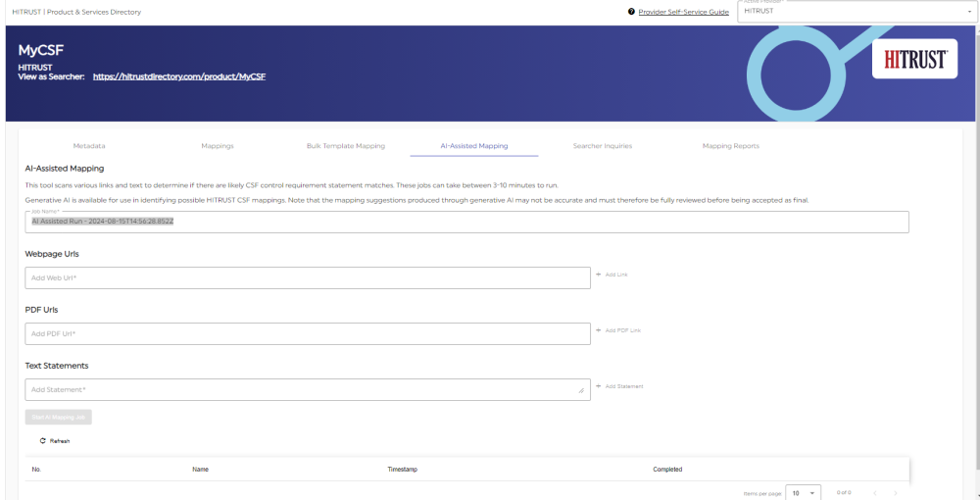The image size is (980, 500).
Task: Switch to the Metadata tab
Action: click(89, 146)
